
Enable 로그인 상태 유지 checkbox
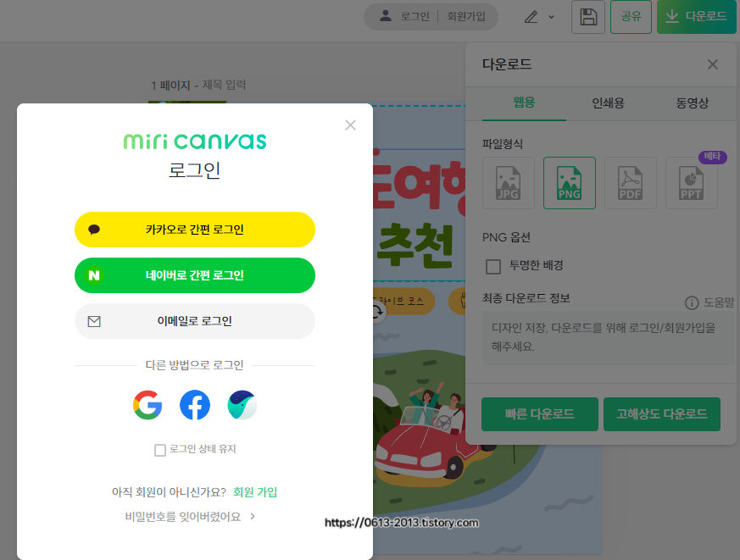click(x=160, y=450)
